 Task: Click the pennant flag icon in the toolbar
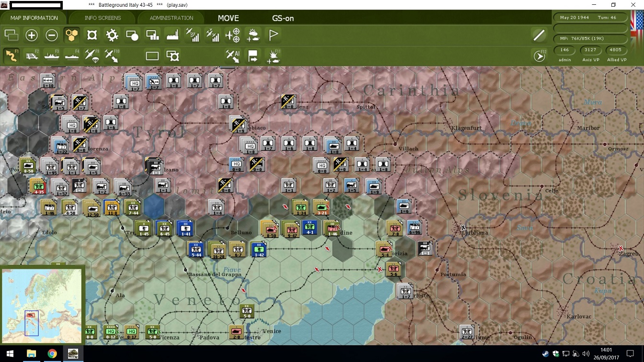point(273,35)
